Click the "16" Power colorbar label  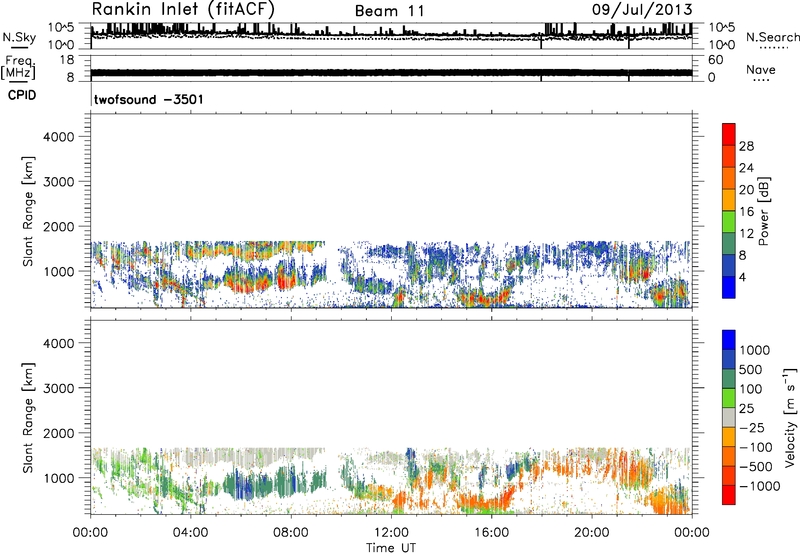coord(746,212)
